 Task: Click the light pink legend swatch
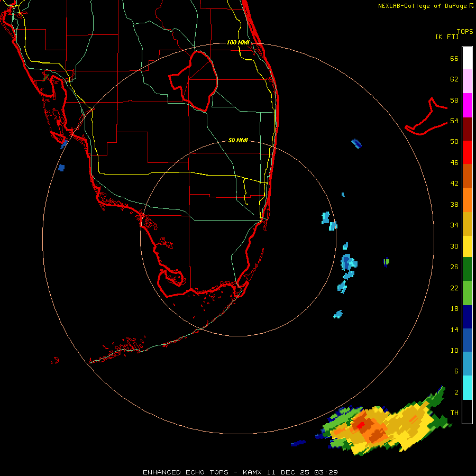pyautogui.click(x=467, y=81)
